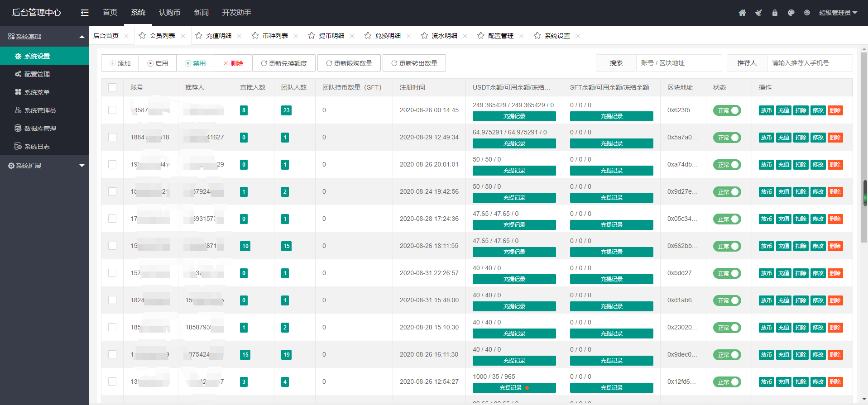Screen dimensions: 868x405
Task: Click the 更新兑换额度 button
Action: tap(284, 63)
